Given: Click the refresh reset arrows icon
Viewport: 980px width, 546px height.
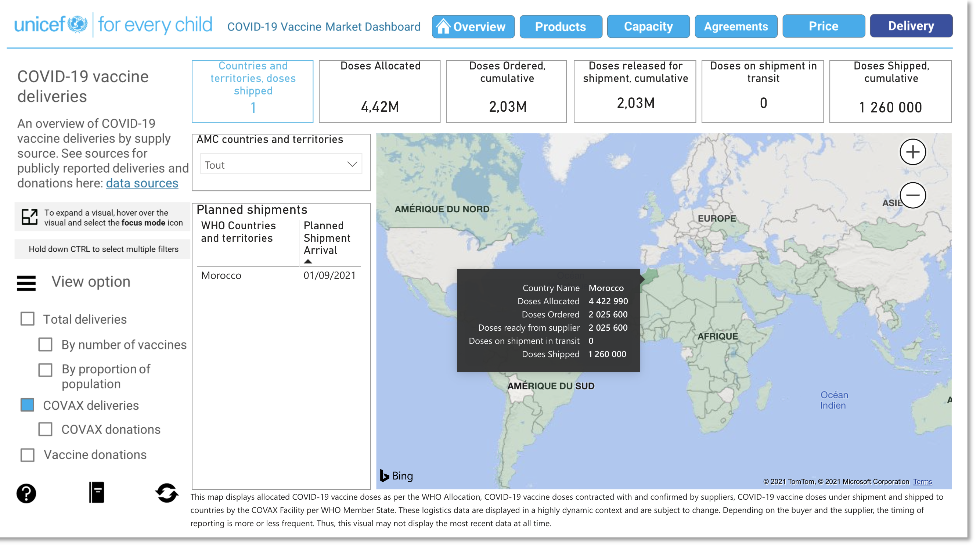Looking at the screenshot, I should coord(167,493).
